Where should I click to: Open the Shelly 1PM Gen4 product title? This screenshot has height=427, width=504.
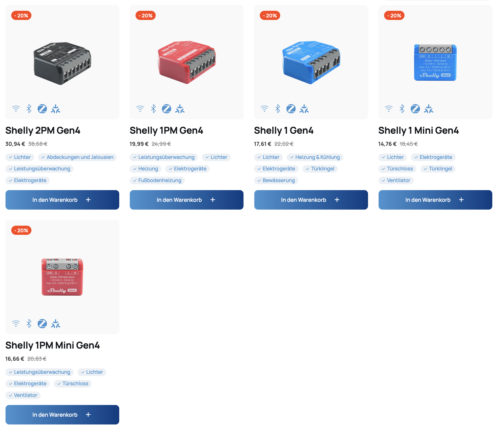(x=166, y=130)
